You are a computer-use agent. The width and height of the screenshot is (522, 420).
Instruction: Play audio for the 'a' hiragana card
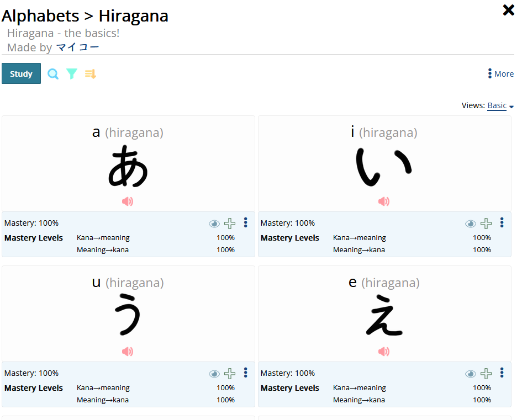click(128, 201)
